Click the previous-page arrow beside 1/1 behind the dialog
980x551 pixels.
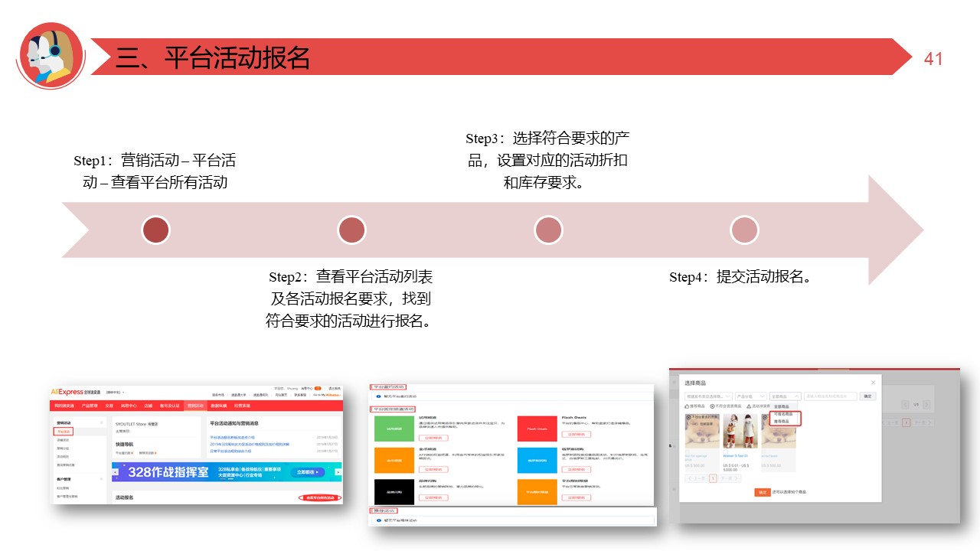click(905, 404)
